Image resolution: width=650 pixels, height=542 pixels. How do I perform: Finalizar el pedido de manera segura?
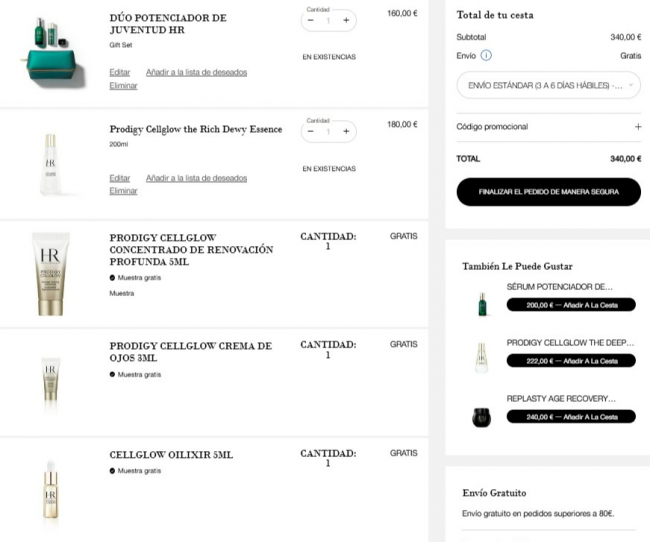click(548, 192)
